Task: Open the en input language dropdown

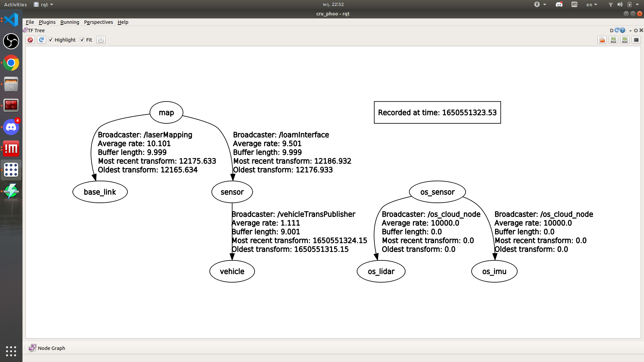Action: click(591, 5)
